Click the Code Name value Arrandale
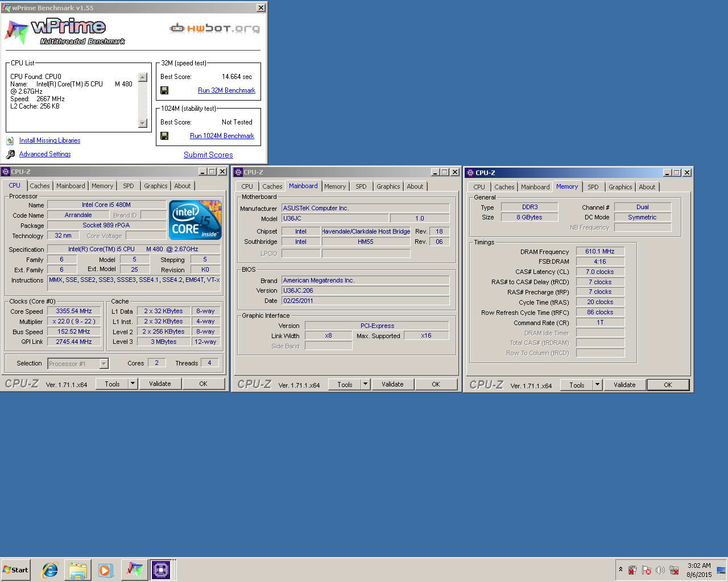Screen dimensions: 728x582 [78, 215]
